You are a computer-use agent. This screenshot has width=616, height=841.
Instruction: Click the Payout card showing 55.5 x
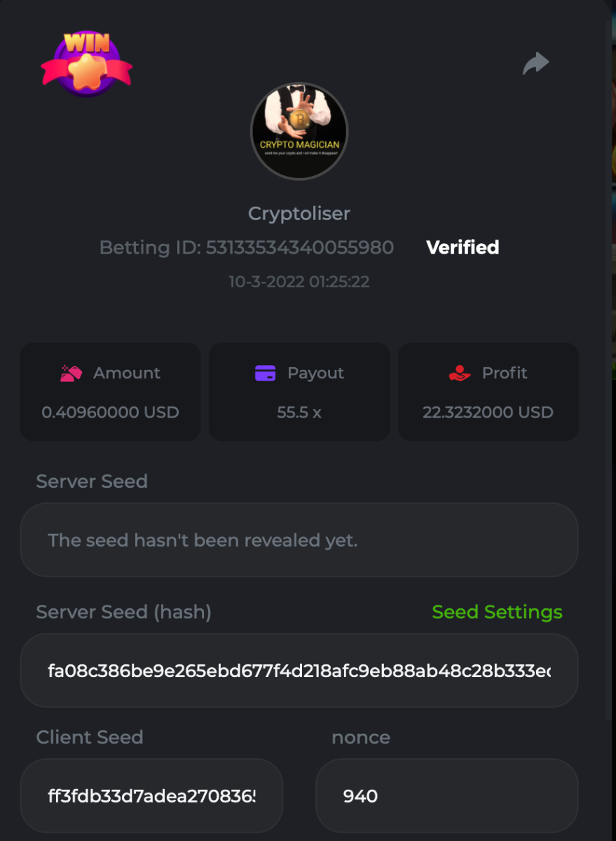(x=299, y=392)
